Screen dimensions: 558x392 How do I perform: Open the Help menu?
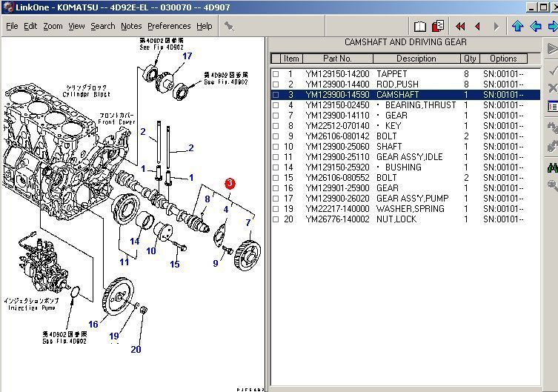pos(205,27)
